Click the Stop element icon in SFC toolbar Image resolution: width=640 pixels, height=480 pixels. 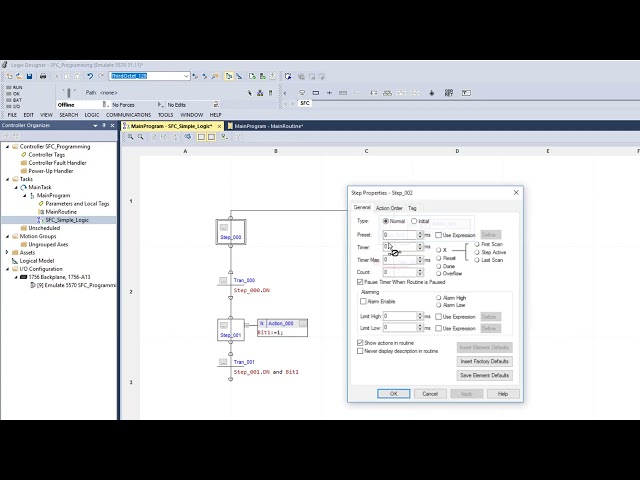[432, 93]
